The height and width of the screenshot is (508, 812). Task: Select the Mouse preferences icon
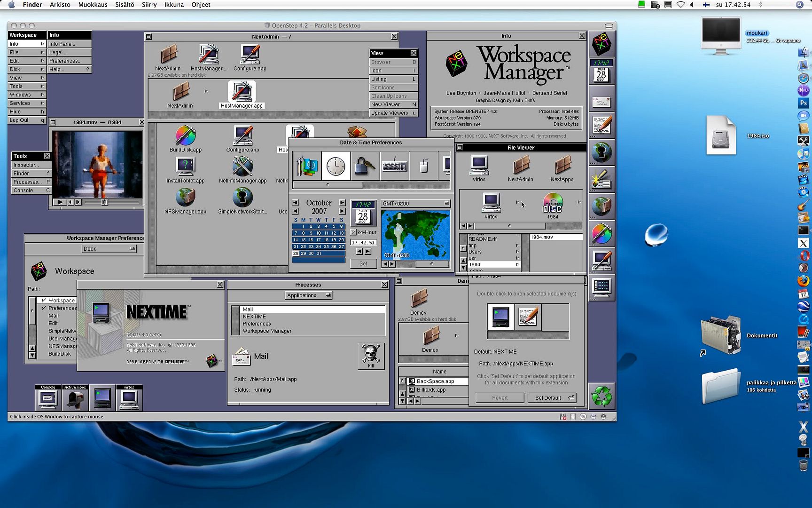(x=423, y=166)
